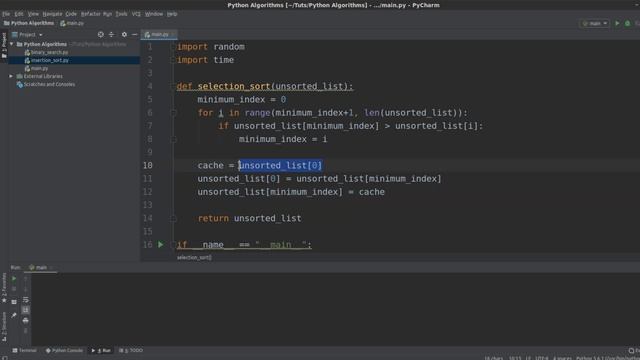640x360 pixels.
Task: Open the Refactor menu
Action: [90, 14]
